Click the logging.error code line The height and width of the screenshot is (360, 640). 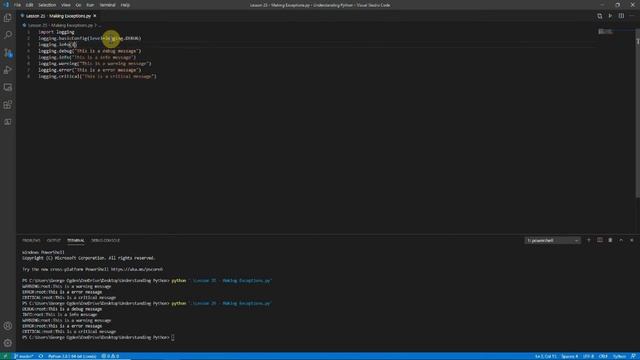[89, 70]
